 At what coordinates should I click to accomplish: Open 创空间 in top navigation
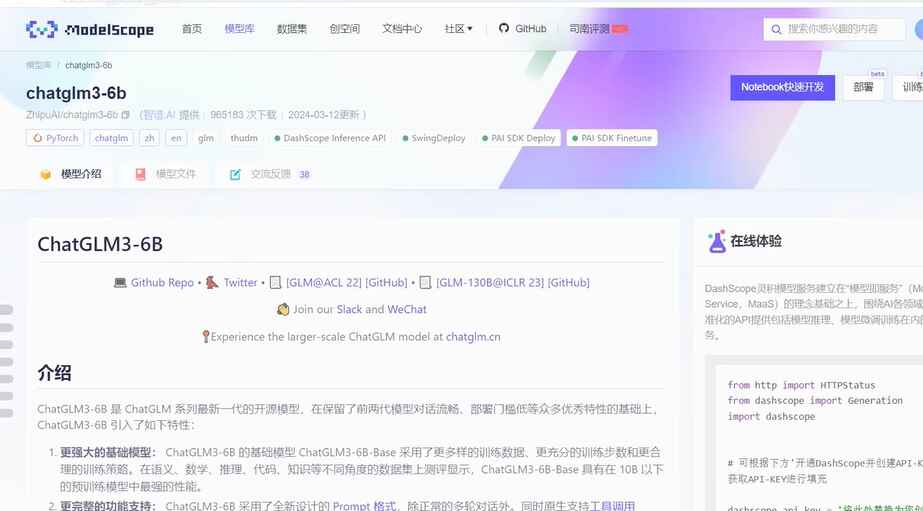click(344, 28)
